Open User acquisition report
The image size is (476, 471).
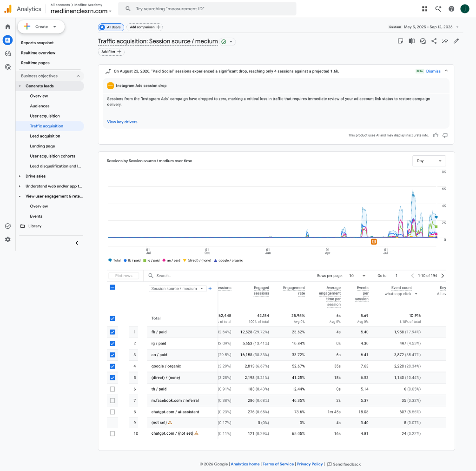pyautogui.click(x=45, y=116)
